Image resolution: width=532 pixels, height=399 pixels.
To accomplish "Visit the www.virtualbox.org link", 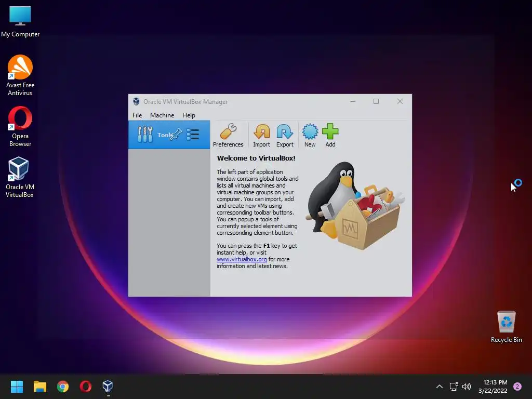I will [x=242, y=259].
